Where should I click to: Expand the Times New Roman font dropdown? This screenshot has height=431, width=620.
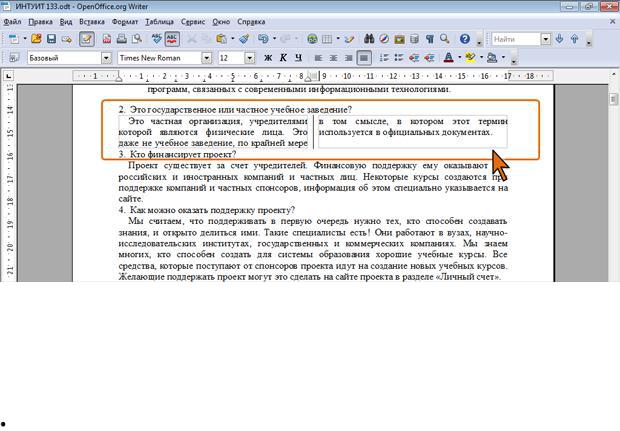pyautogui.click(x=206, y=58)
